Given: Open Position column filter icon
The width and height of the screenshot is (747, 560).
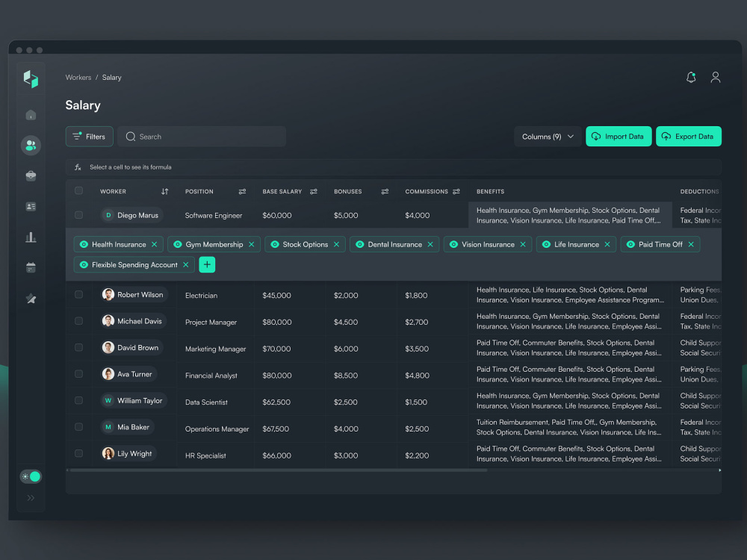Looking at the screenshot, I should pyautogui.click(x=242, y=191).
